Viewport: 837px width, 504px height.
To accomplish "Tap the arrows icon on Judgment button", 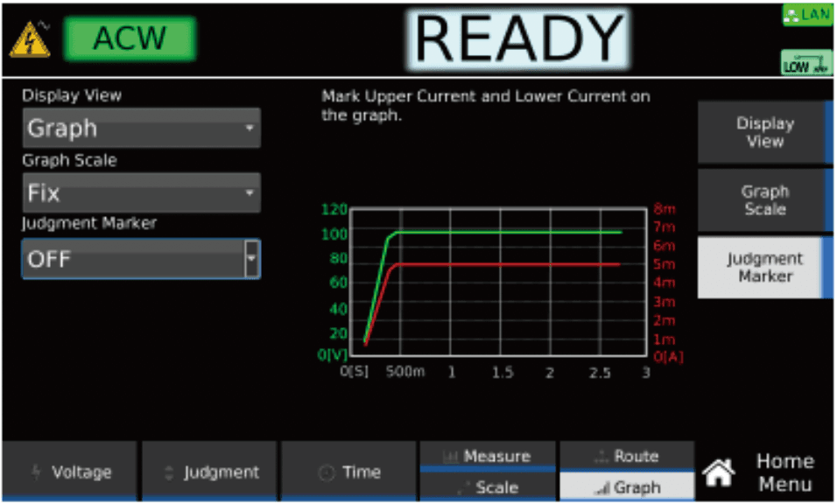I will [170, 472].
